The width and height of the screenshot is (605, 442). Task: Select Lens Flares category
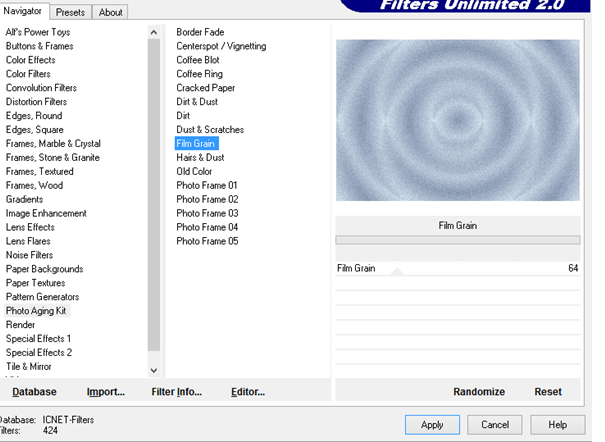(x=28, y=241)
